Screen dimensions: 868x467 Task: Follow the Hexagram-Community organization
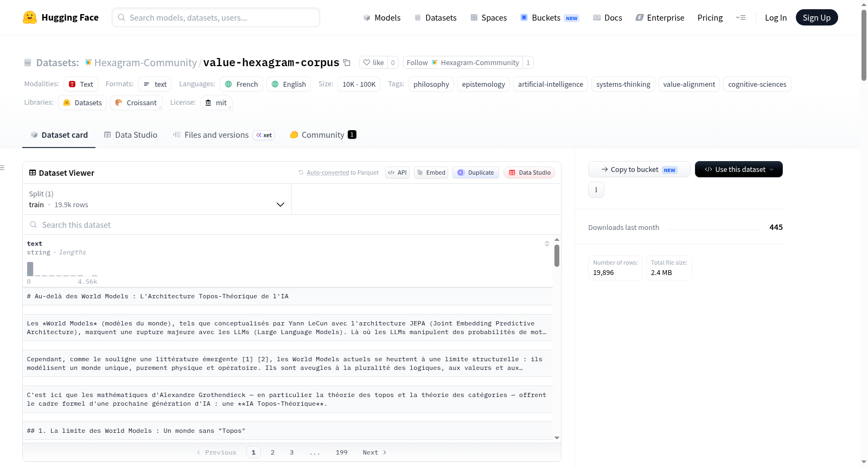[x=463, y=62]
